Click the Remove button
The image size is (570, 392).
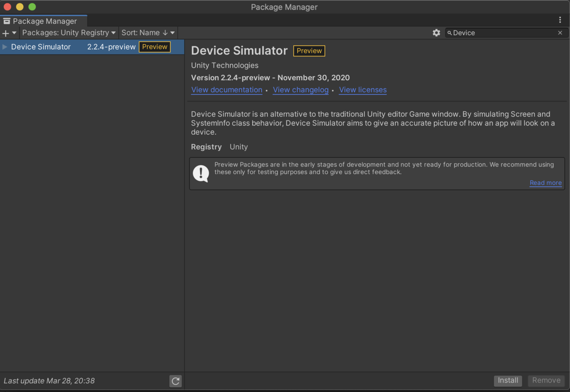546,380
